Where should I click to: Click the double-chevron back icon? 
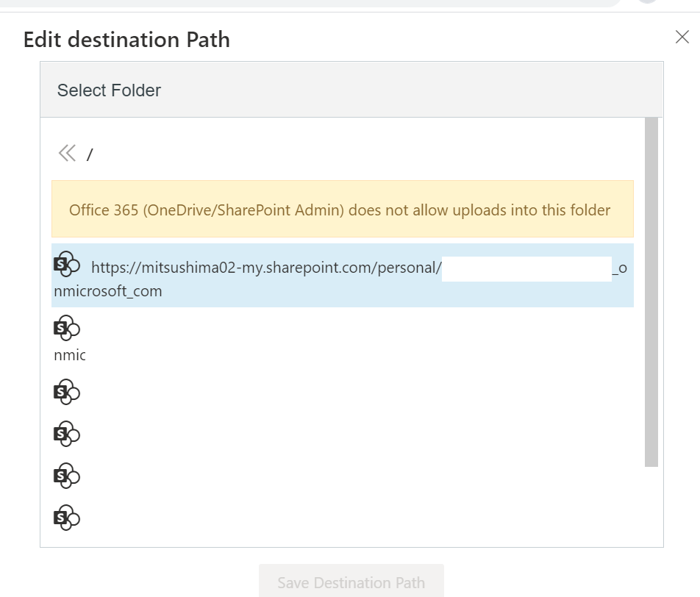(x=67, y=153)
